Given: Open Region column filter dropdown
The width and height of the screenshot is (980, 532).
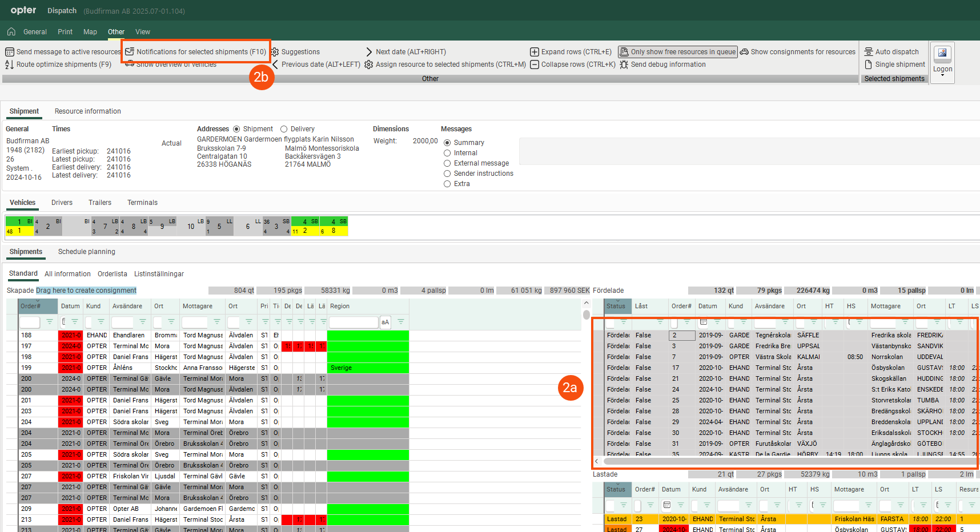Looking at the screenshot, I should 401,322.
